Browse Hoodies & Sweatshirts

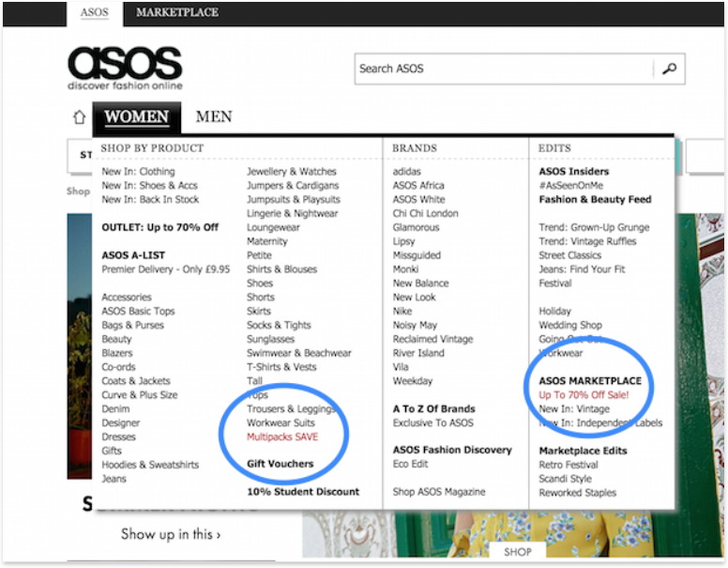tap(150, 465)
